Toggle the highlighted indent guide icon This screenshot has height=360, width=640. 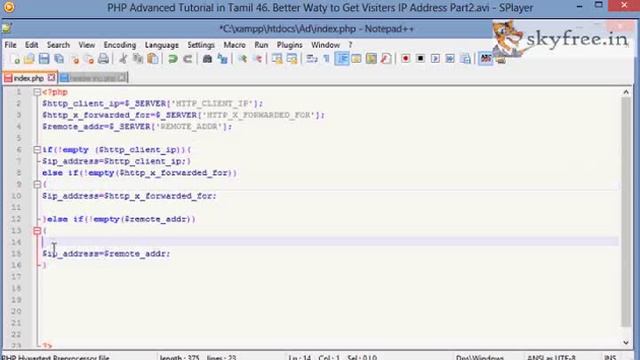point(342,59)
